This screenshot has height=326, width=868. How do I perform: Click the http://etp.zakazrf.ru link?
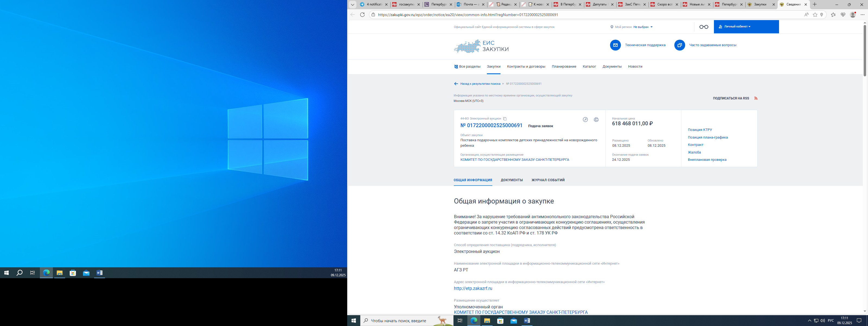(x=473, y=289)
